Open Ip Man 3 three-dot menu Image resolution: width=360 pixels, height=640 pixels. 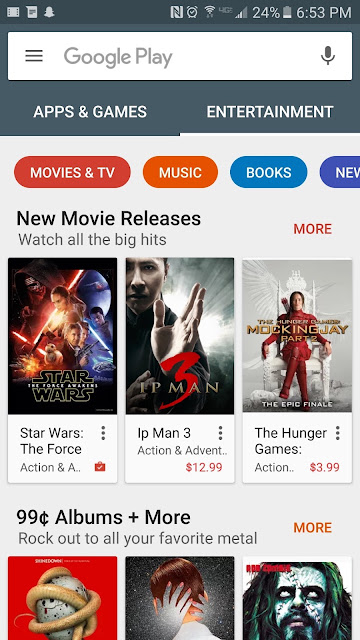(220, 433)
